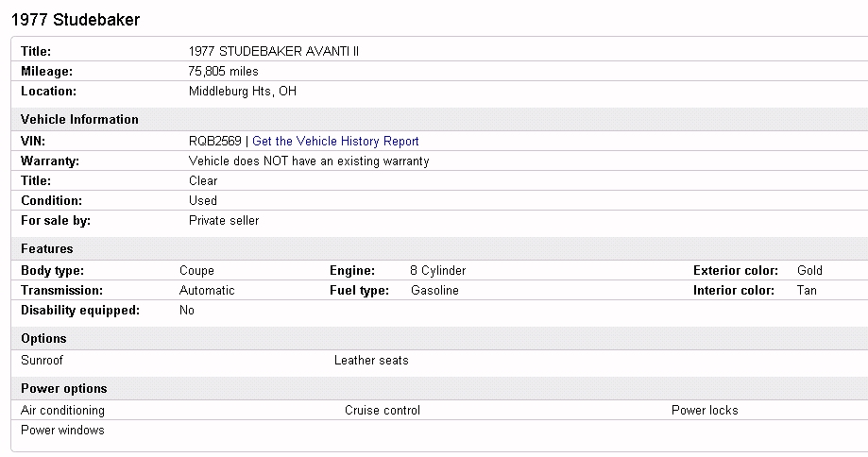The width and height of the screenshot is (868, 457).
Task: Click the Coupe body type value
Action: [x=196, y=271]
